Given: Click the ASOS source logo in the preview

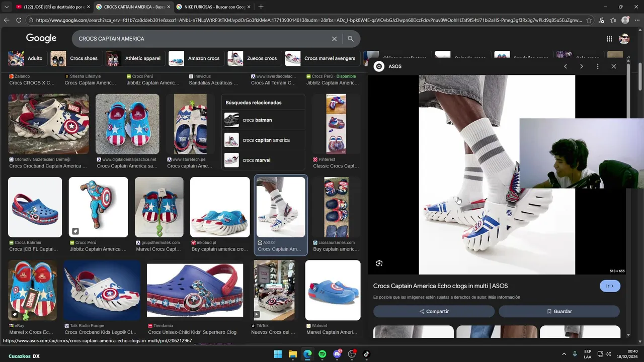Looking at the screenshot, I should click(379, 66).
